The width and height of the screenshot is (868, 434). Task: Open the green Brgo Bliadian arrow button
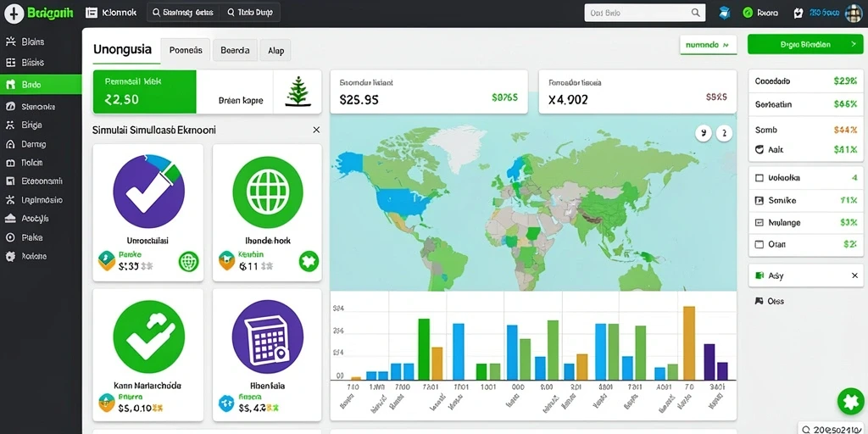pos(805,44)
